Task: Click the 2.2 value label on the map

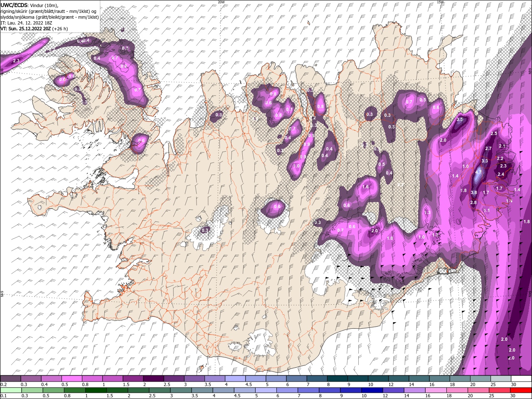Action: coord(500,158)
